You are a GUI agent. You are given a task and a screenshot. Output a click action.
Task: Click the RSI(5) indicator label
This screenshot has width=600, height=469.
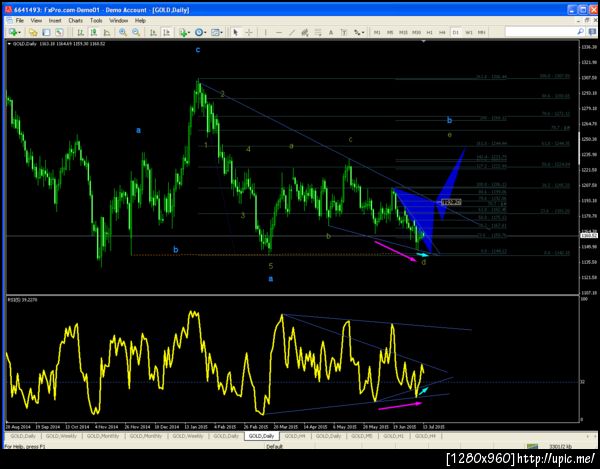coord(22,300)
